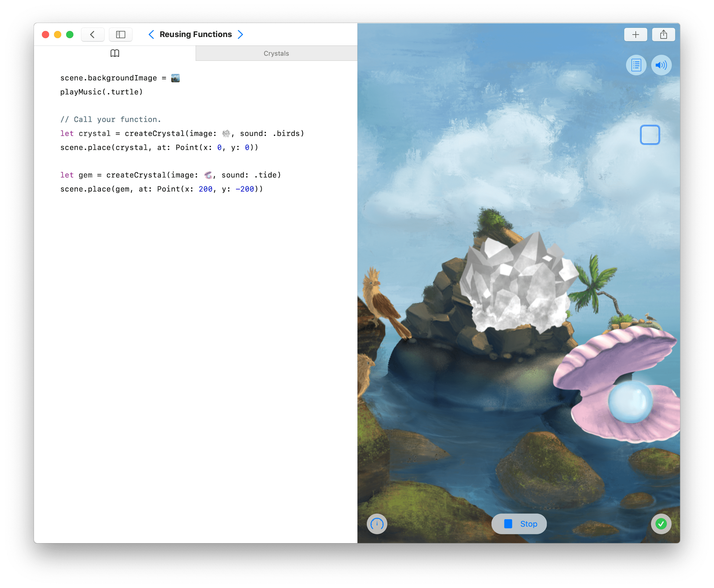714x588 pixels.
Task: Stop running the code
Action: (519, 524)
